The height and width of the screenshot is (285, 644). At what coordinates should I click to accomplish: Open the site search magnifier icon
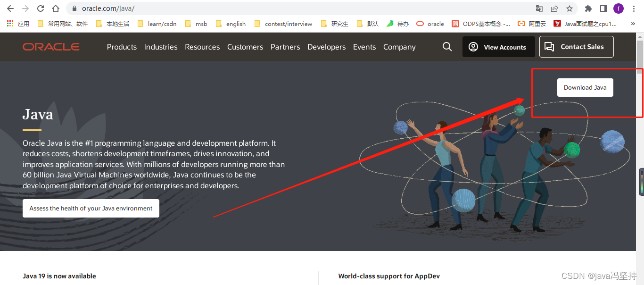(447, 47)
